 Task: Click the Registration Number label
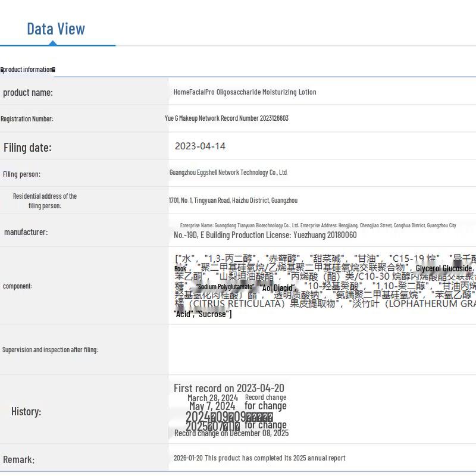27,118
